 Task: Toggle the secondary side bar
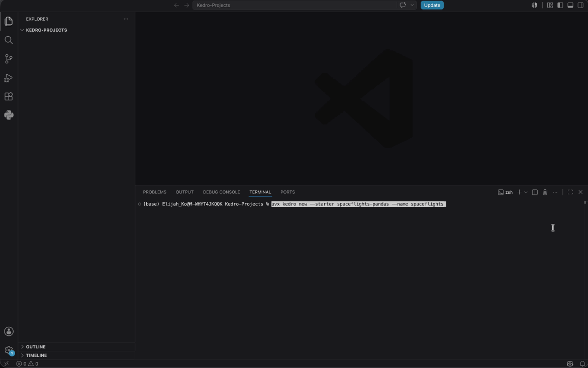coord(580,5)
